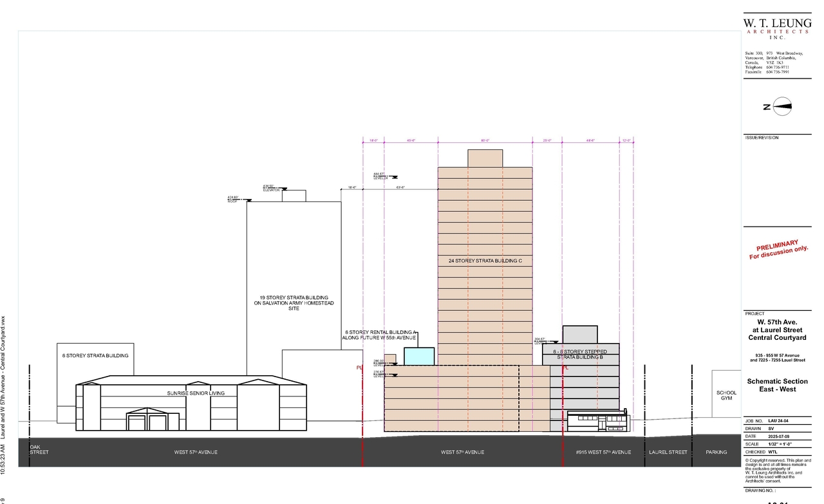Click the 'WEST 57th AVENUE' label below Building C

coord(462,453)
